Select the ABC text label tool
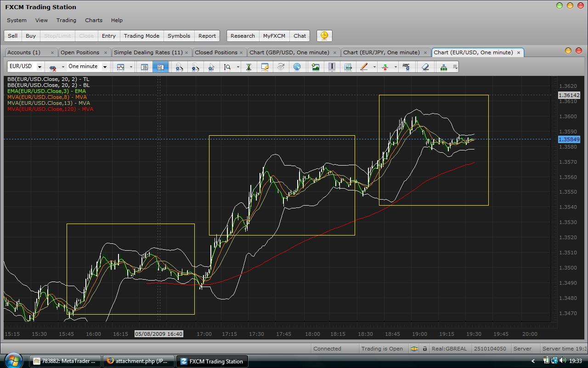Image resolution: width=588 pixels, height=368 pixels. pyautogui.click(x=406, y=67)
